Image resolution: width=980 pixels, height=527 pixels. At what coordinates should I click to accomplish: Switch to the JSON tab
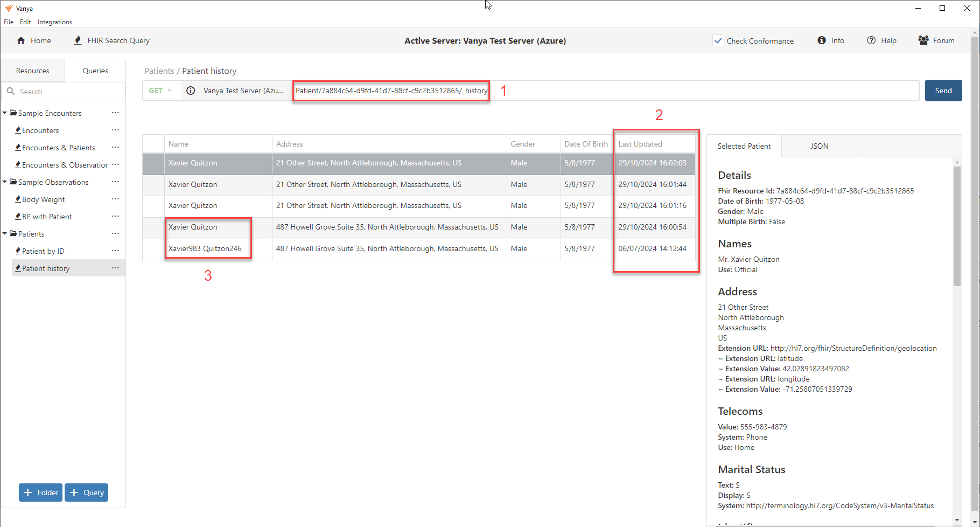pos(819,146)
